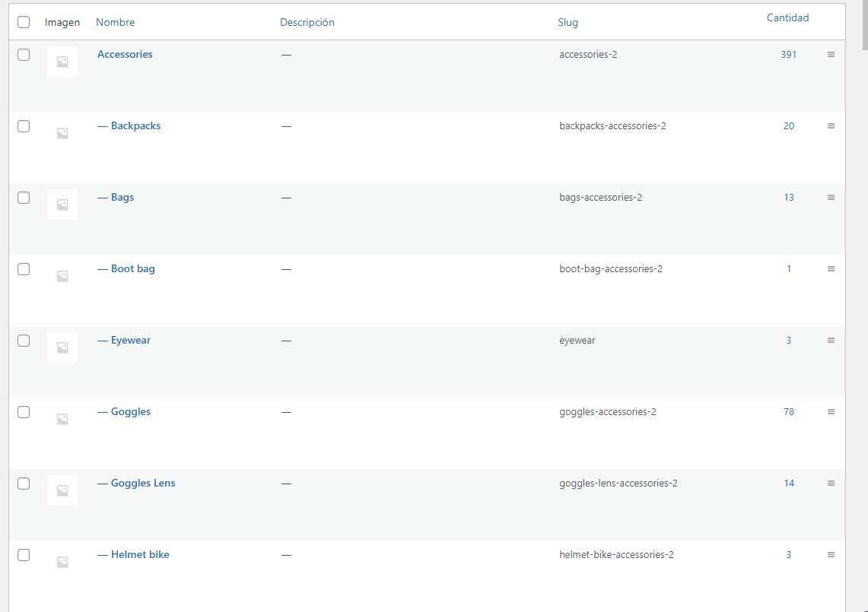Image resolution: width=868 pixels, height=612 pixels.
Task: Click the placeholder image thumbnail for Boot bag
Action: [x=62, y=275]
